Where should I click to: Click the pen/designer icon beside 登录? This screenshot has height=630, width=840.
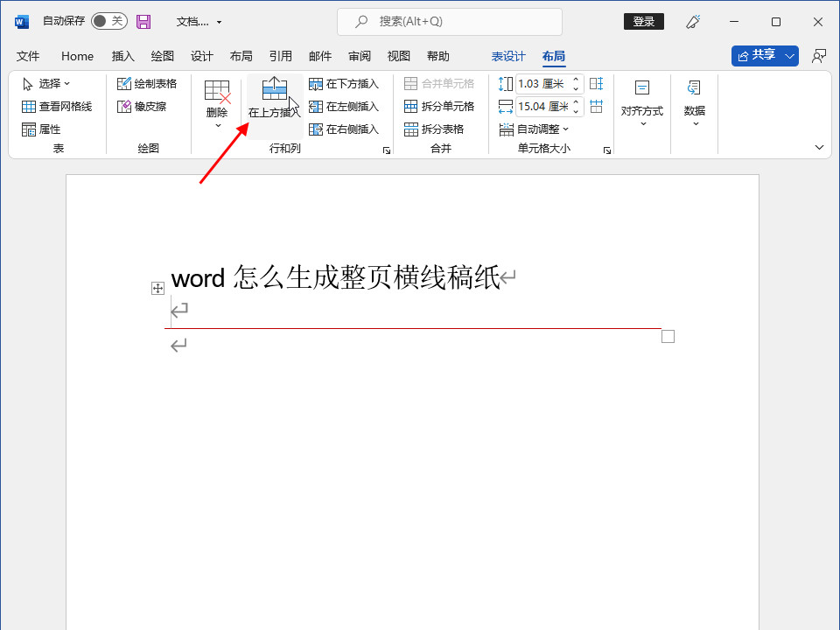[x=693, y=21]
